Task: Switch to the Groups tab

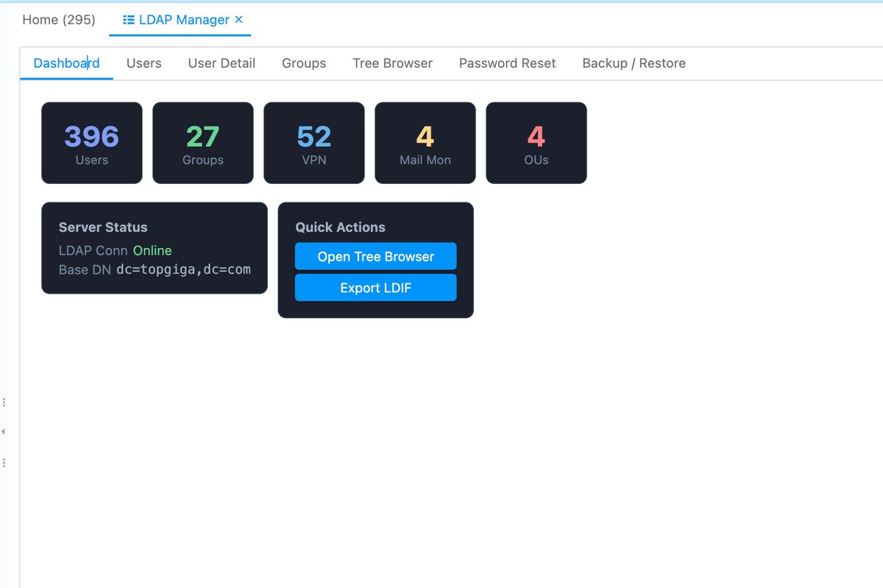Action: pos(304,63)
